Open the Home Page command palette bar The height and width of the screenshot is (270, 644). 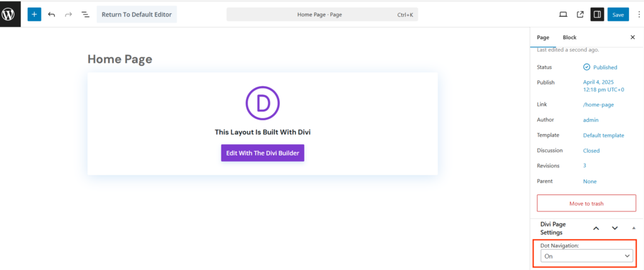[x=322, y=14]
